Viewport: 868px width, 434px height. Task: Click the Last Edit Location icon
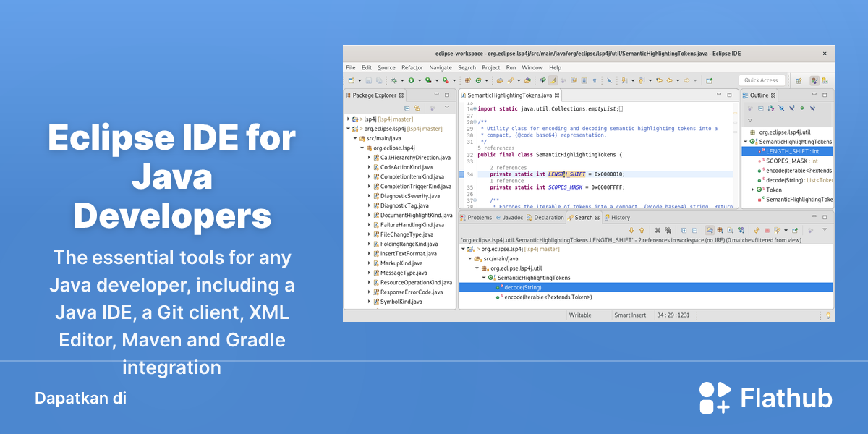point(659,80)
